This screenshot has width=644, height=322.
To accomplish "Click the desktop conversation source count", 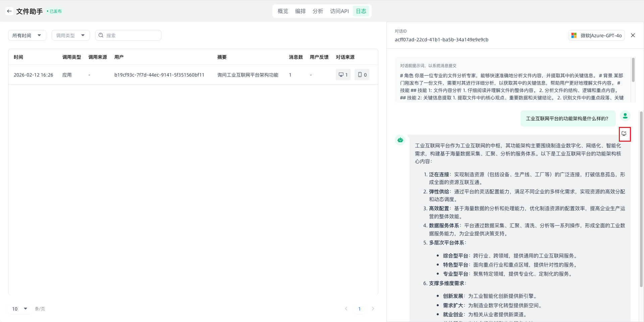I will click(x=343, y=75).
